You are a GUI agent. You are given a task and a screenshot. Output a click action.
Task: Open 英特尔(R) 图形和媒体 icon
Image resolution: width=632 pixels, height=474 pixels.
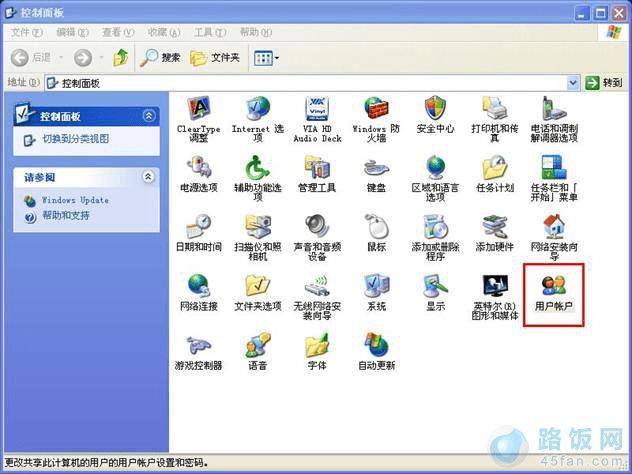495,285
